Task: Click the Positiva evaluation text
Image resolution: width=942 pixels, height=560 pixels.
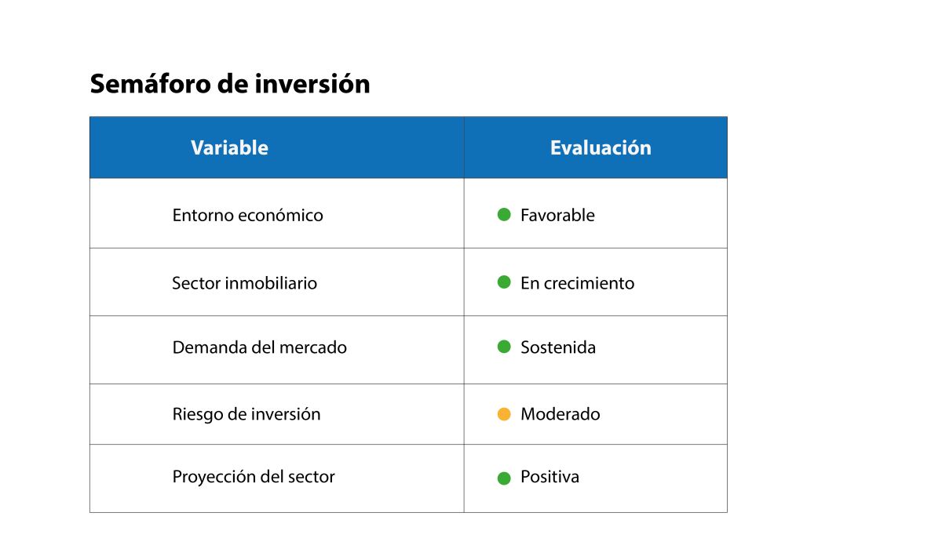Action: click(549, 477)
